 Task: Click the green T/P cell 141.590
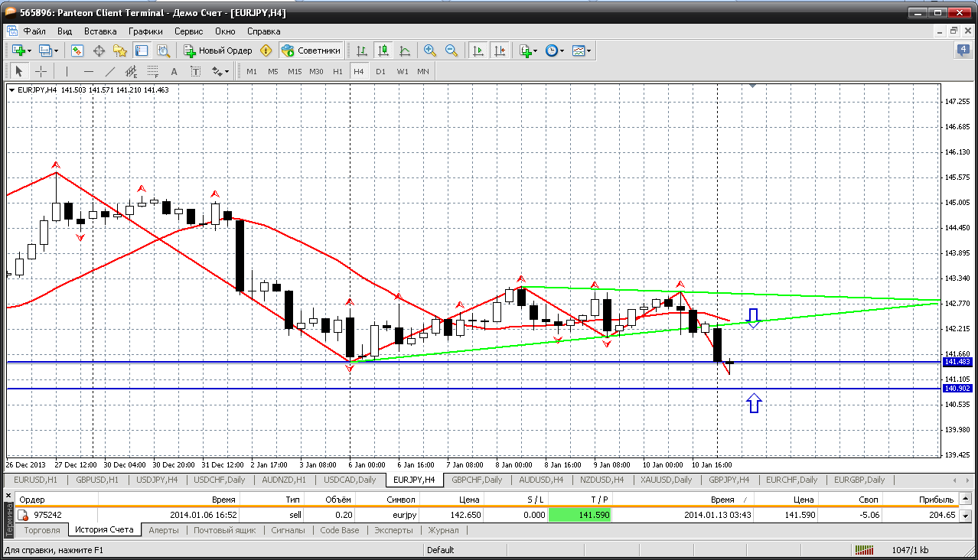(580, 515)
